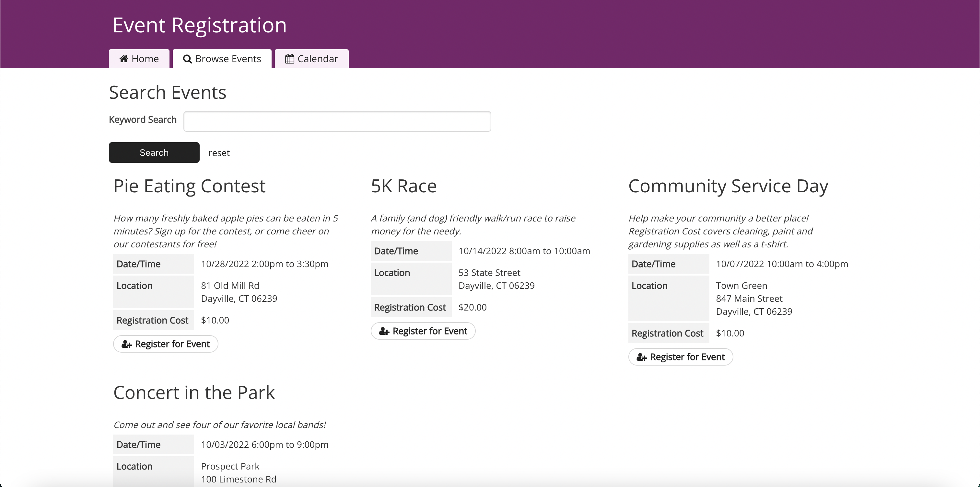Click the Concert in the Park title
980x487 pixels.
coord(194,393)
